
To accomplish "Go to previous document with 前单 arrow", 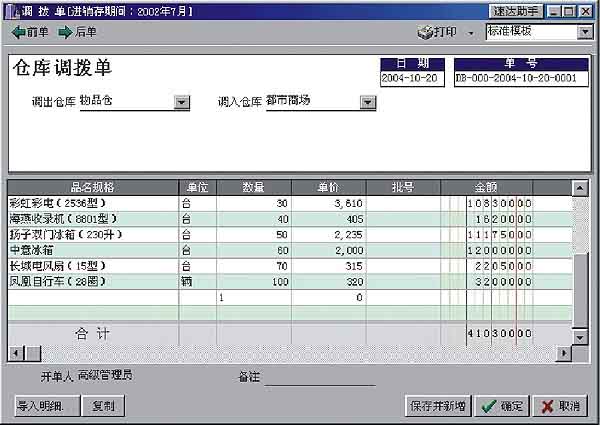I will click(30, 32).
